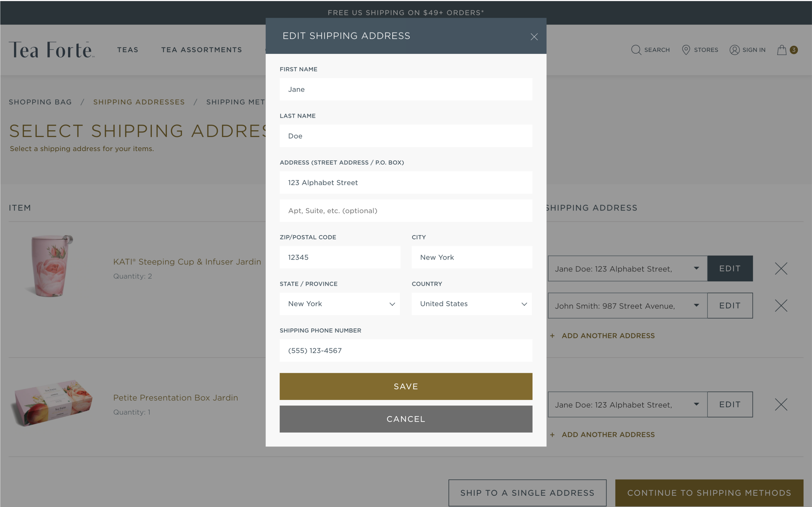Click the X remove icon for first item

click(781, 269)
